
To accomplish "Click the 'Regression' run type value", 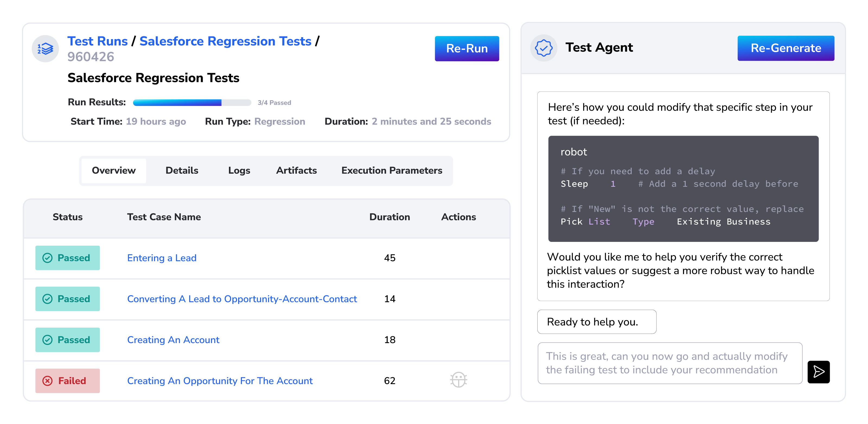I will point(280,121).
